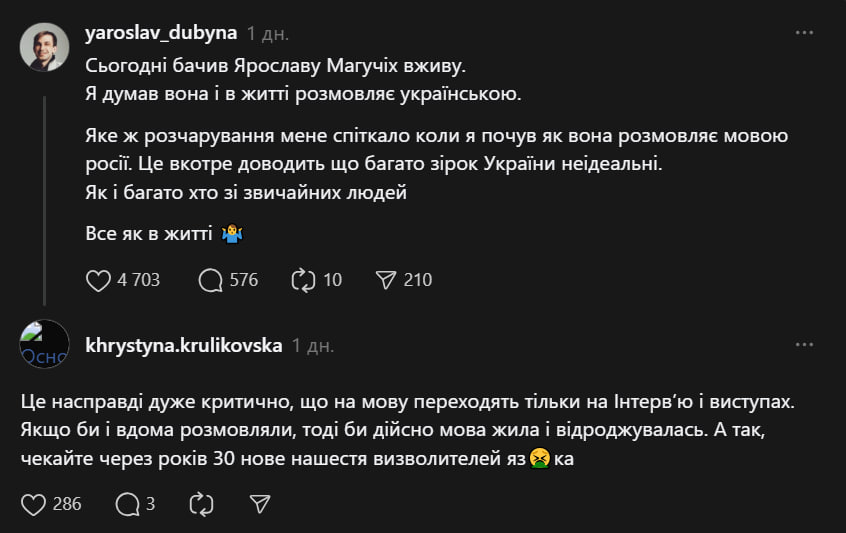
Task: Open replies to khrystyna.krulikovska's comment
Action: click(x=127, y=504)
